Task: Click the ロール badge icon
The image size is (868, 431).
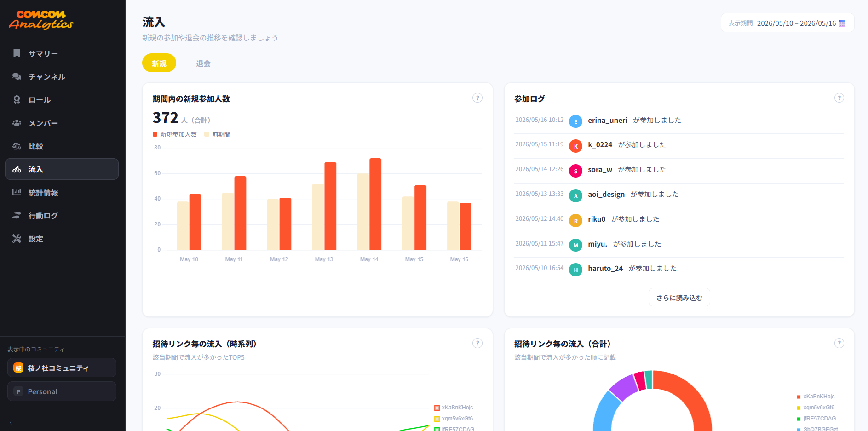Action: pos(17,99)
